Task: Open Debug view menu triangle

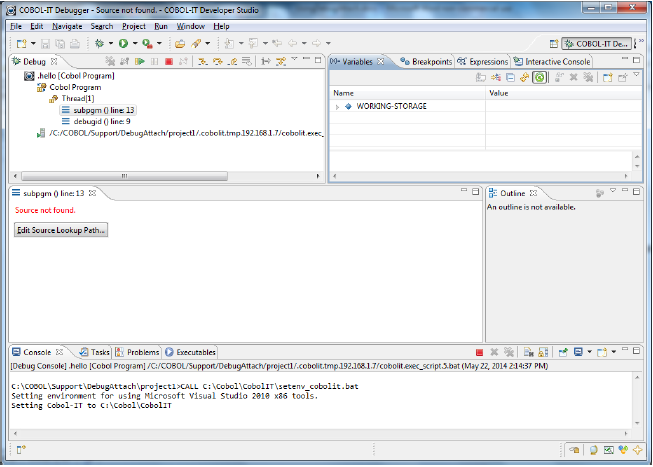Action: pos(294,59)
